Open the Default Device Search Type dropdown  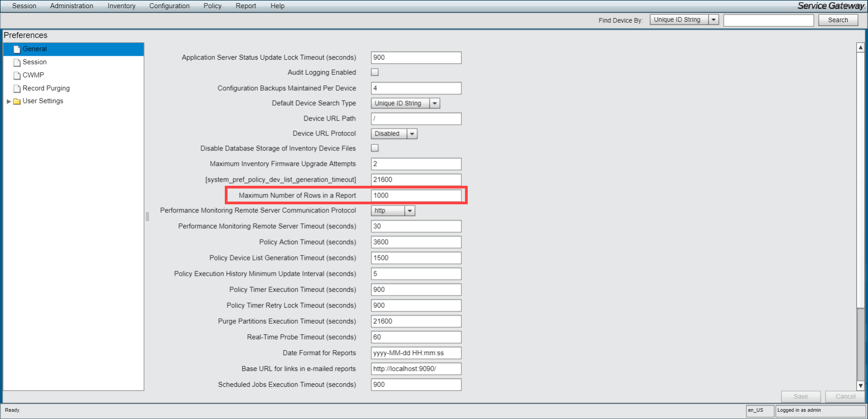[x=434, y=104]
